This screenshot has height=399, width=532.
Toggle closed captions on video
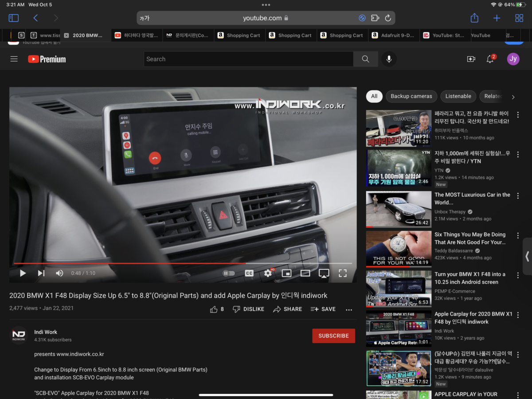coord(249,273)
